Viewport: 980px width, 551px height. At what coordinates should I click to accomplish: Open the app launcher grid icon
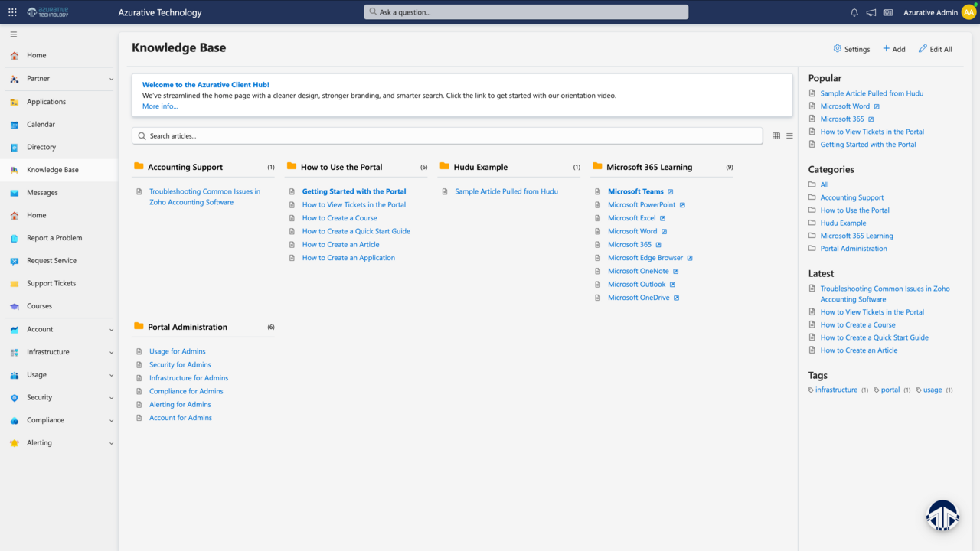pyautogui.click(x=12, y=12)
